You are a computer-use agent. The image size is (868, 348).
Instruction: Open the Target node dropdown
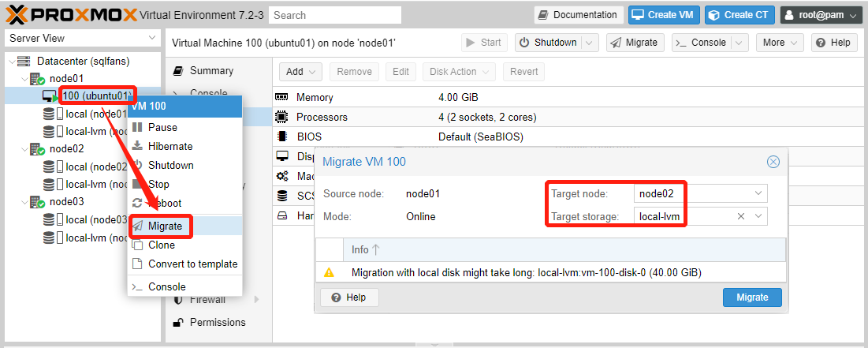[x=758, y=193]
